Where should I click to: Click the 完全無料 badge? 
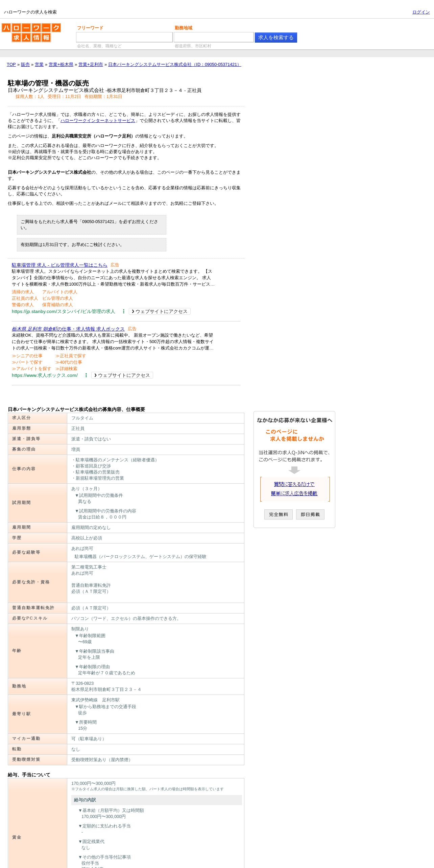coord(279,514)
